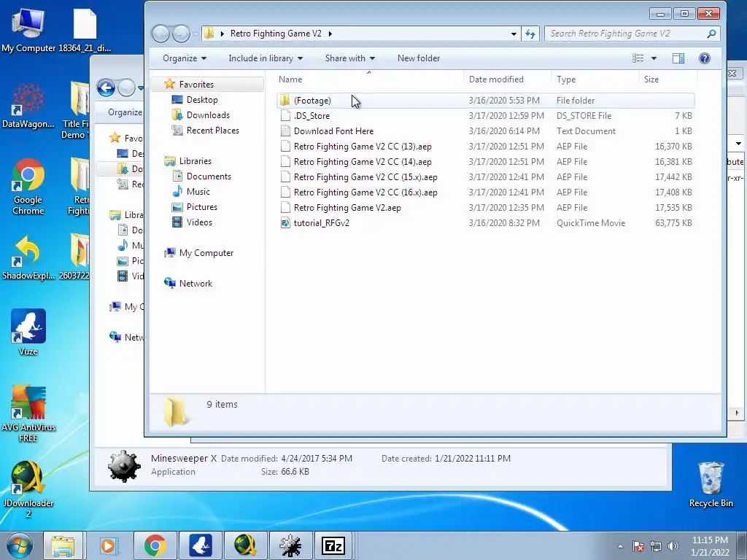The height and width of the screenshot is (560, 747).
Task: Open the (Footage) folder row
Action: coord(485,101)
